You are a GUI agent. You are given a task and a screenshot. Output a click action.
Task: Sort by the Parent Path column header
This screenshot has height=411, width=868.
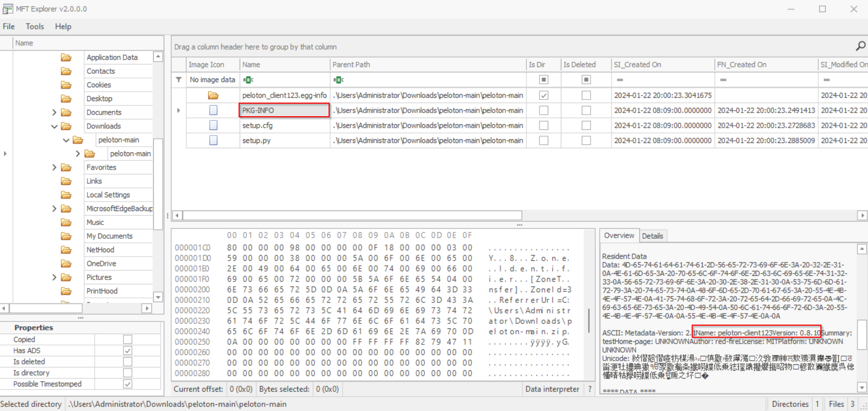click(428, 64)
